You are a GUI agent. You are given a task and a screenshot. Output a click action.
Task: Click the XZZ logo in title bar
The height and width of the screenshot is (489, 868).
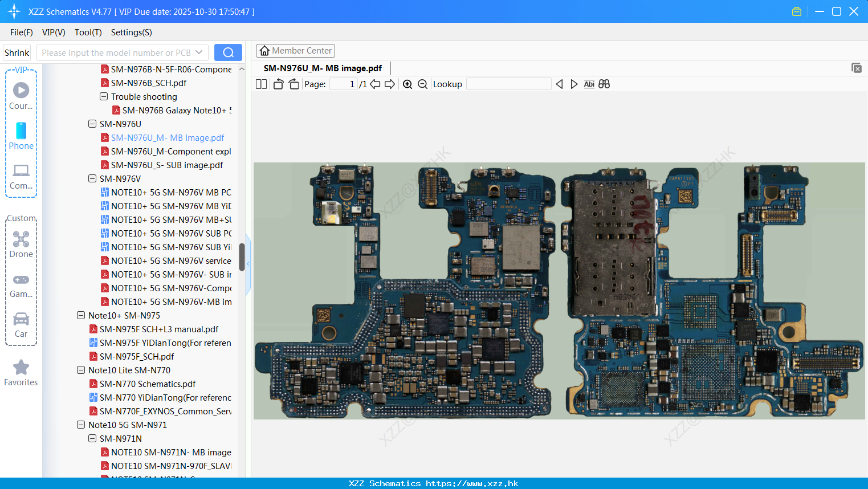[x=14, y=11]
